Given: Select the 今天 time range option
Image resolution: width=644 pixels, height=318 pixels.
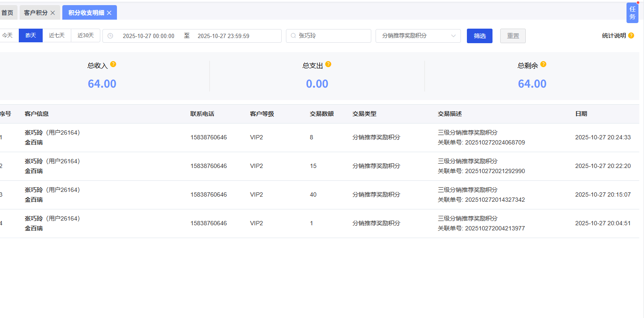Looking at the screenshot, I should (7, 35).
